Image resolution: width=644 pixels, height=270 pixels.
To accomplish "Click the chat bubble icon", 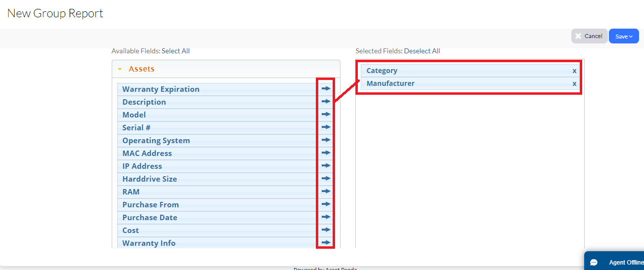I will pyautogui.click(x=594, y=263).
